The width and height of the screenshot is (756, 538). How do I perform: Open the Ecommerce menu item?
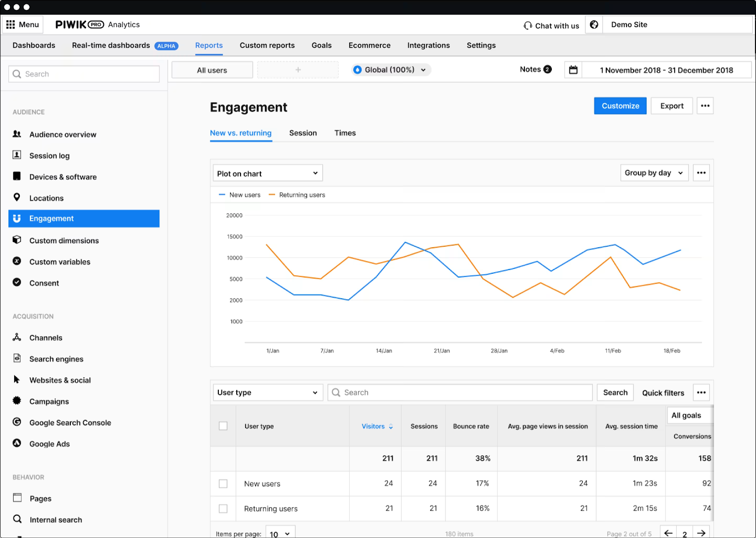click(369, 45)
